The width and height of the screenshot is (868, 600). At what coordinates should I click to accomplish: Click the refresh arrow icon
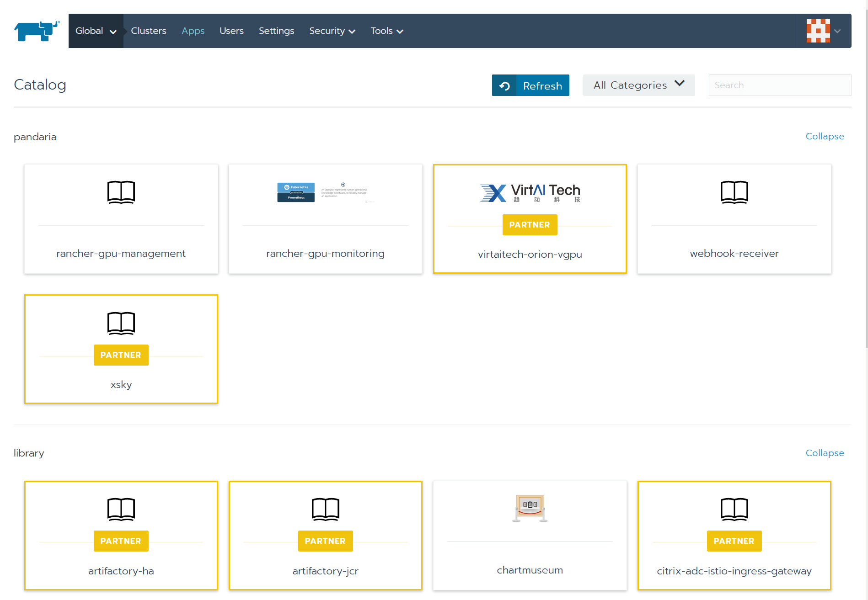pos(504,85)
